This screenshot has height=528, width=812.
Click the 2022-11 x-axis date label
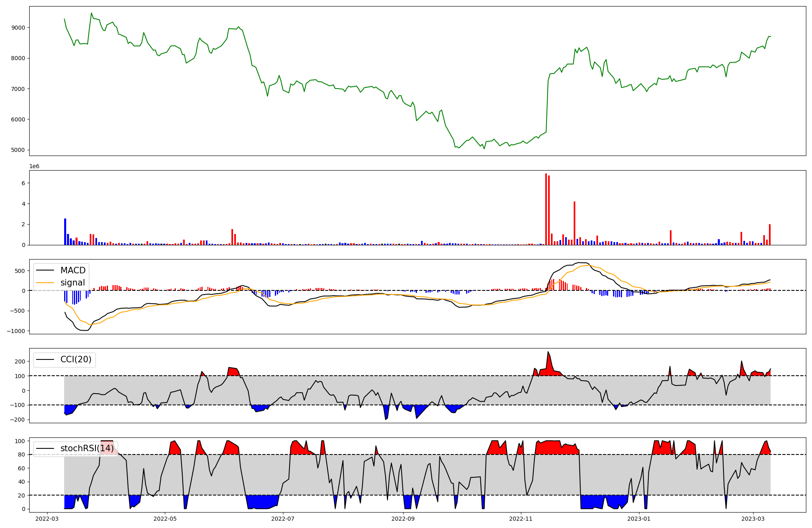[x=520, y=519]
